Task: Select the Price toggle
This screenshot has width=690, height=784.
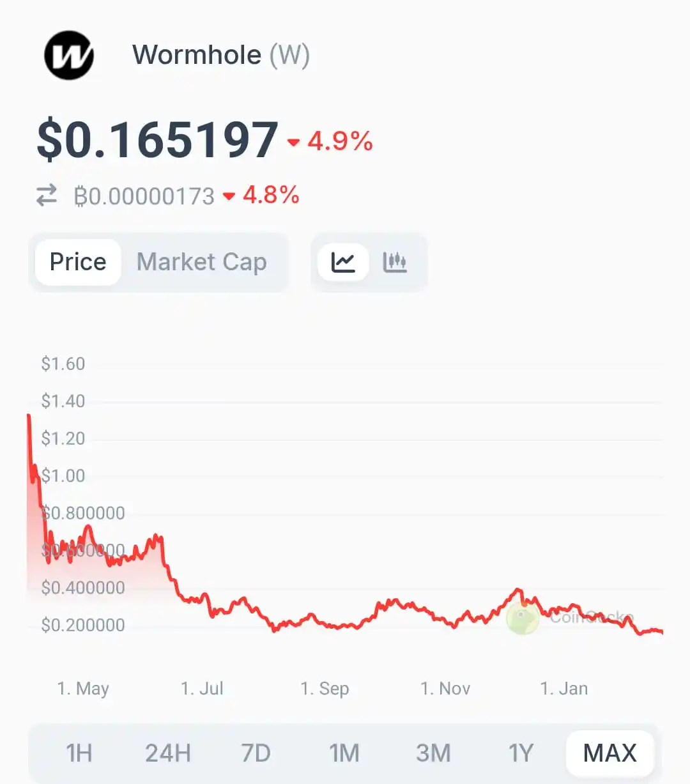Action: tap(78, 262)
